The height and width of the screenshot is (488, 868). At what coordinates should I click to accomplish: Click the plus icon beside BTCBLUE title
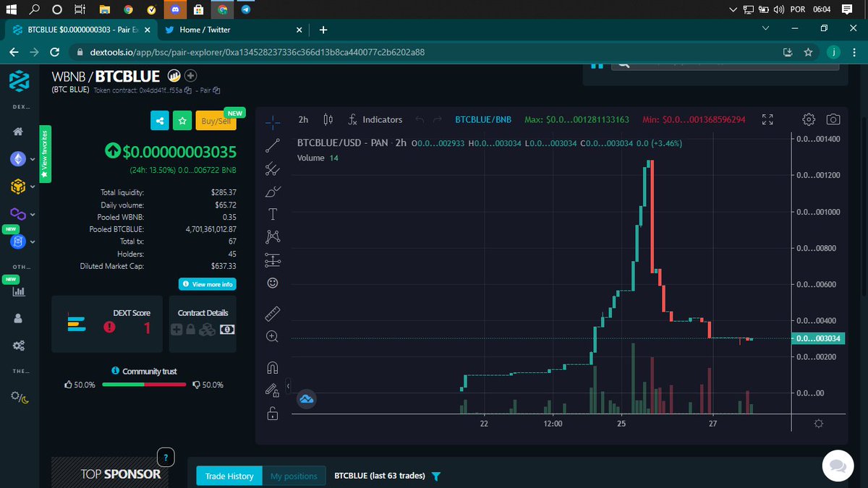[190, 75]
